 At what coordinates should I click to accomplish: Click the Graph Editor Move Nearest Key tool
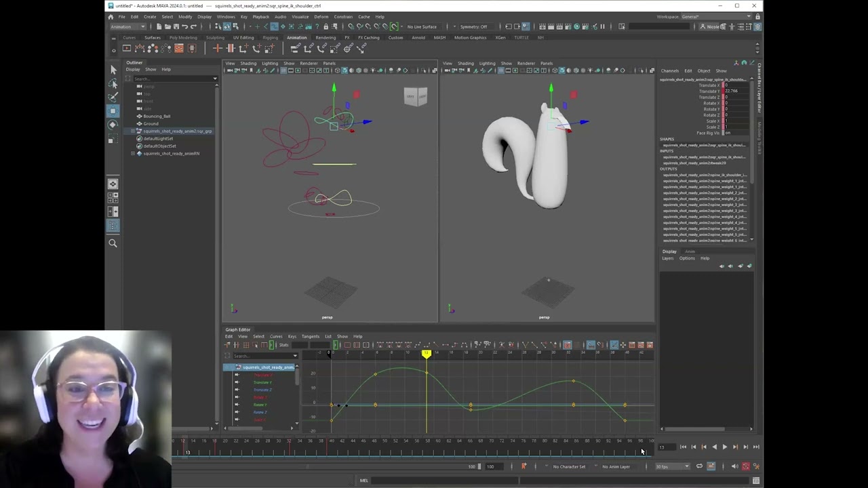click(x=228, y=345)
